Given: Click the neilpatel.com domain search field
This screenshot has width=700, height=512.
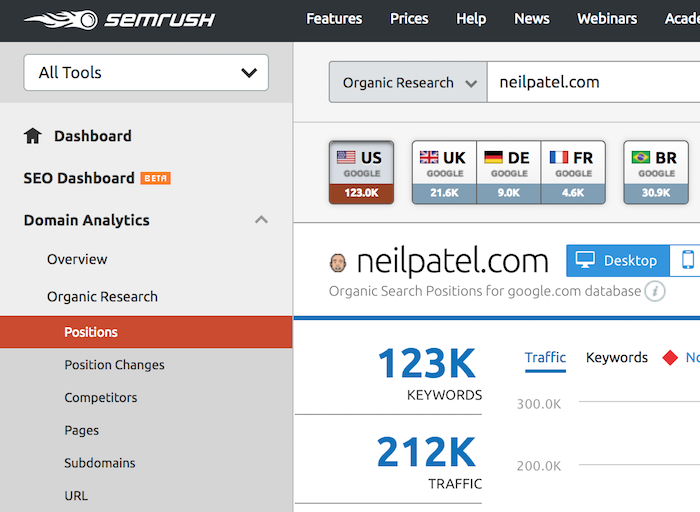Looking at the screenshot, I should [593, 83].
